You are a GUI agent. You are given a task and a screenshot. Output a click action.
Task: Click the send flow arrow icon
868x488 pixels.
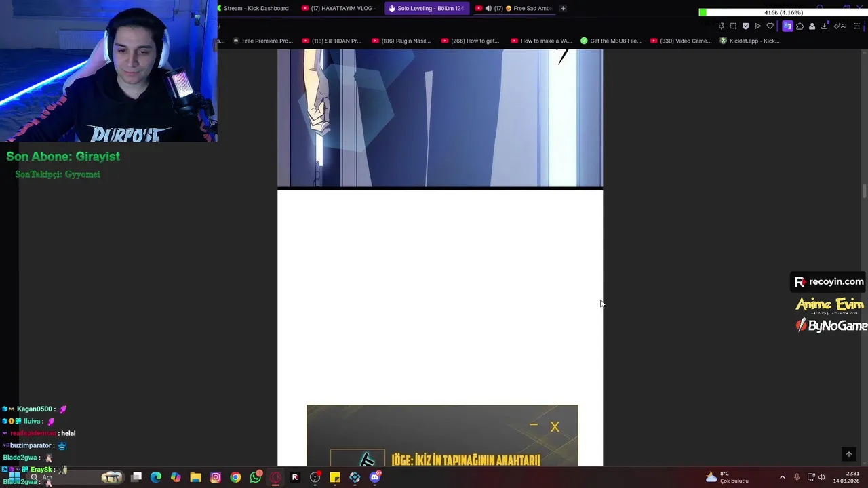click(x=757, y=26)
